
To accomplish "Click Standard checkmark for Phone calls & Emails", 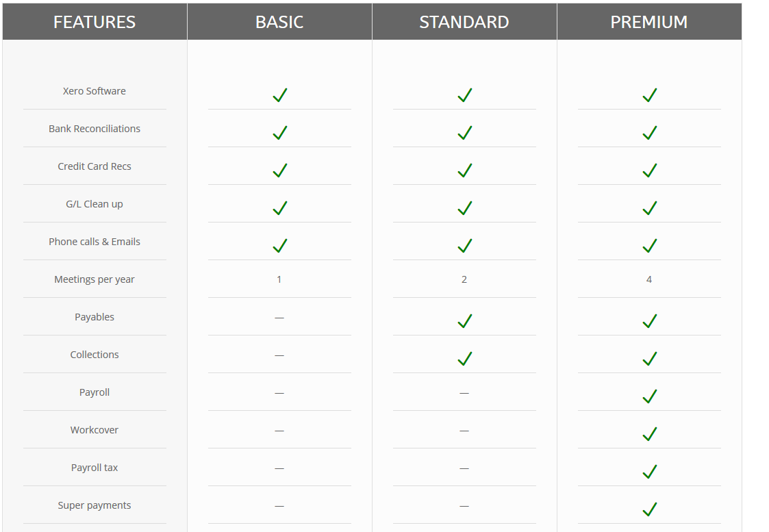I will pyautogui.click(x=464, y=246).
